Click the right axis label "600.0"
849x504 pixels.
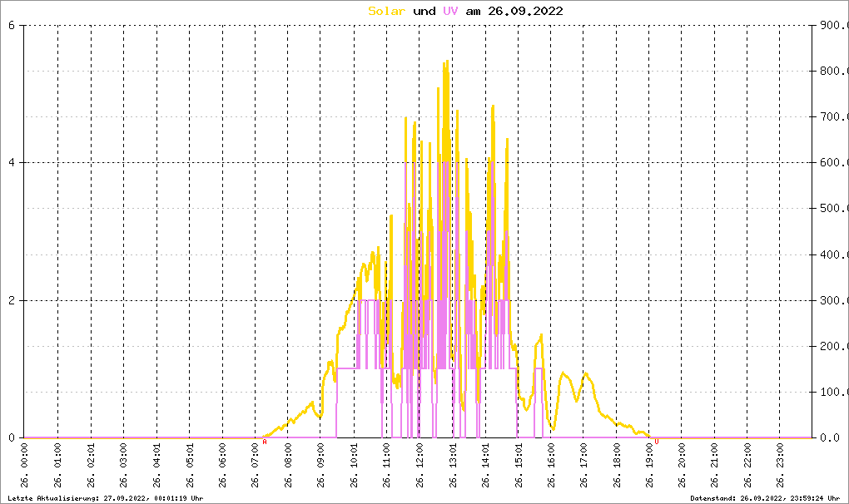tap(832, 162)
